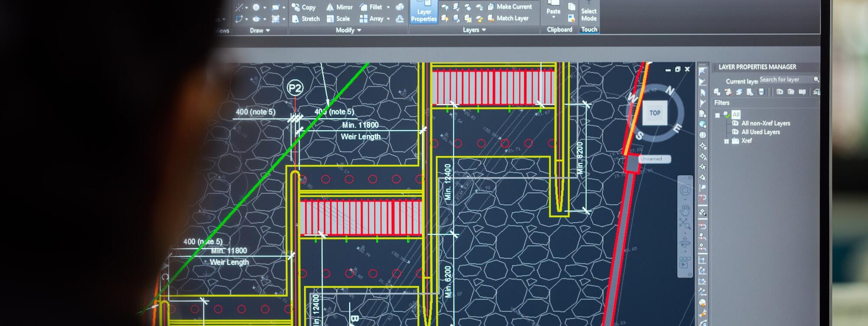Click S on the ViewCube compass

click(x=639, y=136)
